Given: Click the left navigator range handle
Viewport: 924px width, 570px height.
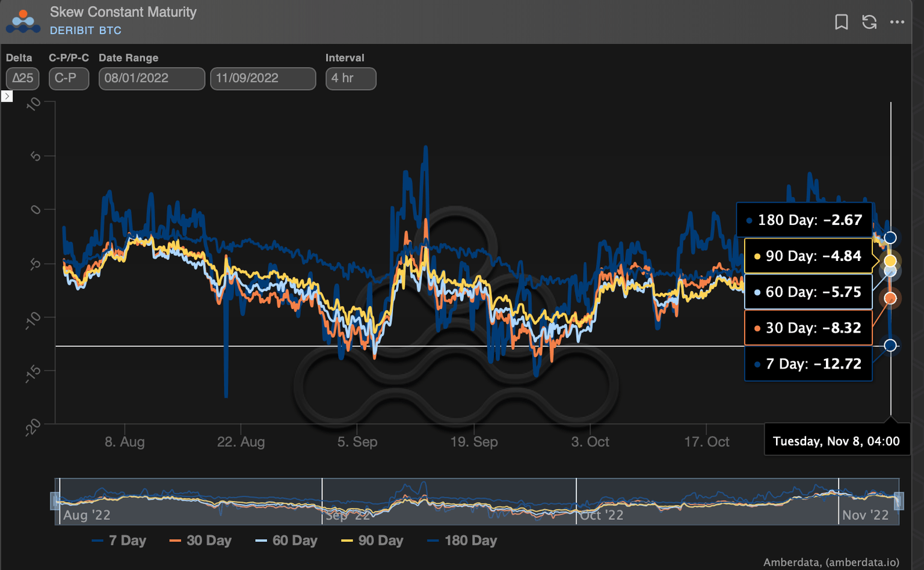Looking at the screenshot, I should tap(55, 500).
